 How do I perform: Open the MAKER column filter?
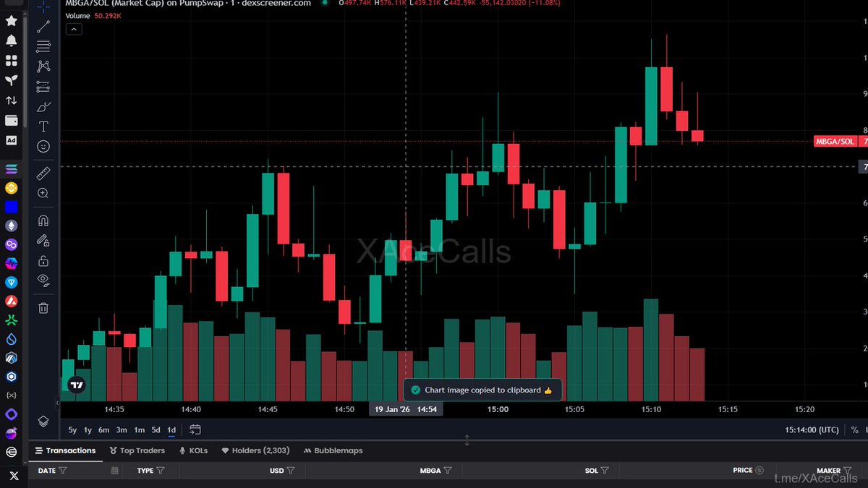[847, 470]
